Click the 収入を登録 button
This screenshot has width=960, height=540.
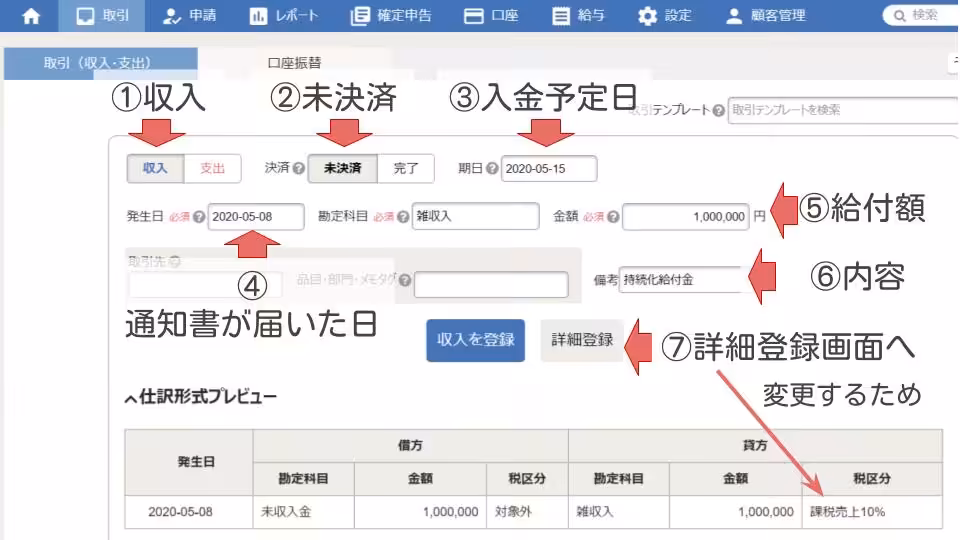(476, 340)
